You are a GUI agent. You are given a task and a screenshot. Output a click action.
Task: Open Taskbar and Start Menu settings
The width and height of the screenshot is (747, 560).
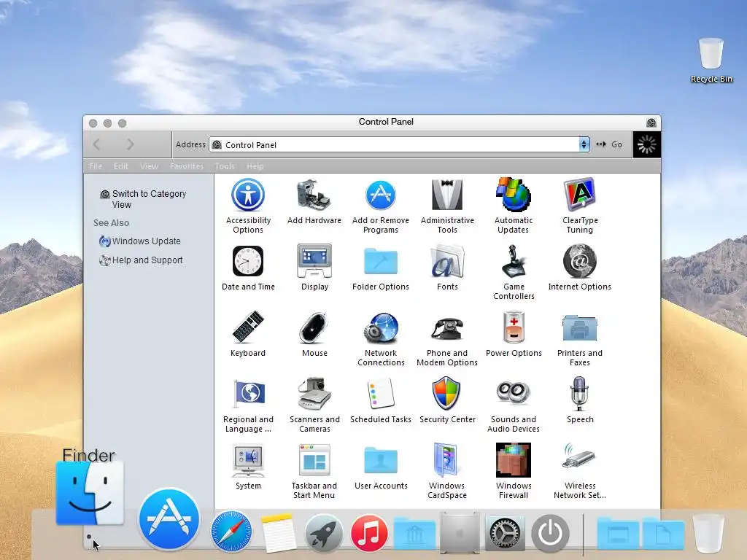(314, 471)
